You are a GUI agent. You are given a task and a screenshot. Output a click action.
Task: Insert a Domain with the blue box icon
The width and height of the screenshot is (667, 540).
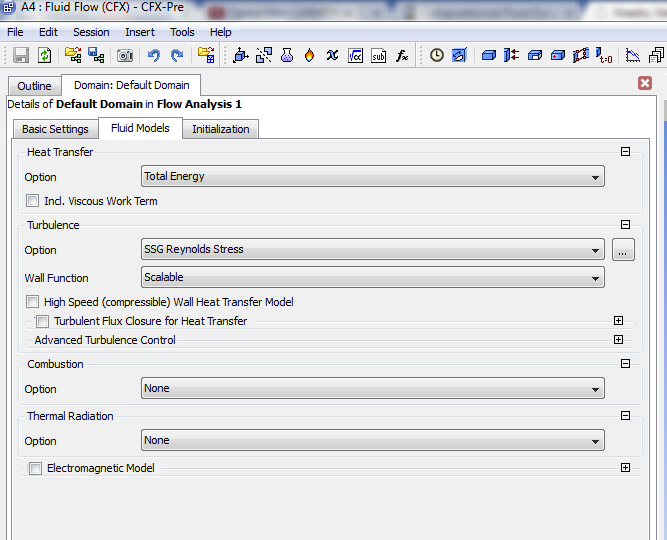(x=489, y=55)
